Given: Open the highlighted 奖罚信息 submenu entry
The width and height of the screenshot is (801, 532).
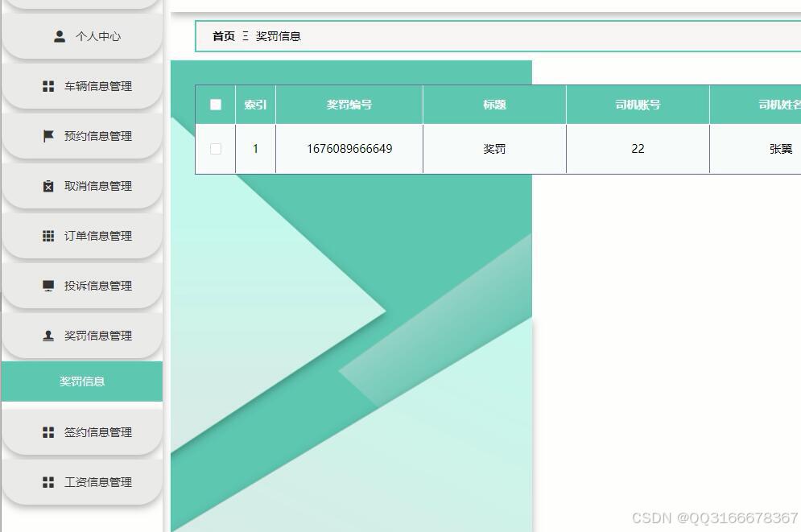Looking at the screenshot, I should click(82, 382).
